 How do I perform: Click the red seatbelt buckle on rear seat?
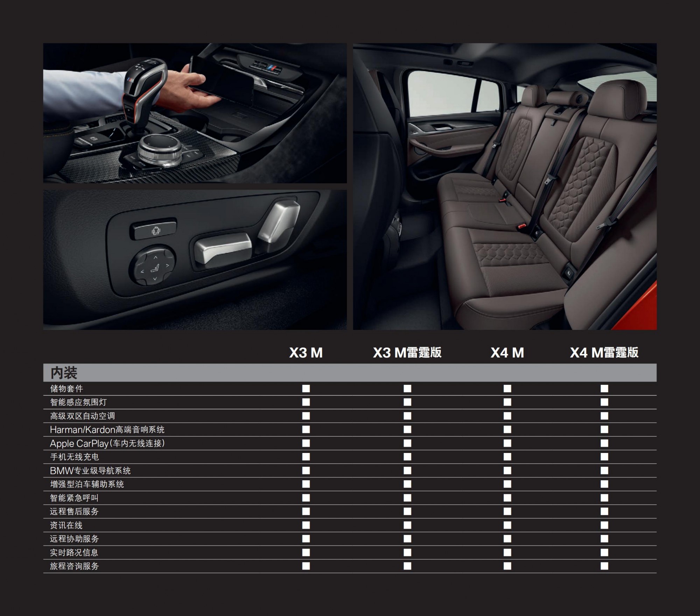click(x=522, y=226)
